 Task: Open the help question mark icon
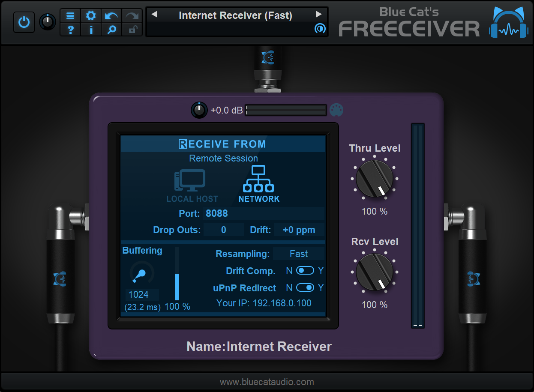[70, 30]
